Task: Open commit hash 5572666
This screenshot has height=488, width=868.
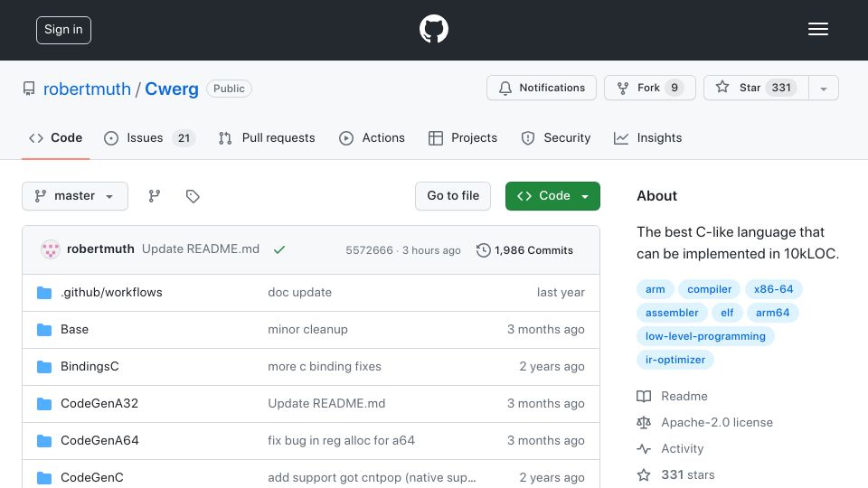Action: pyautogui.click(x=369, y=250)
